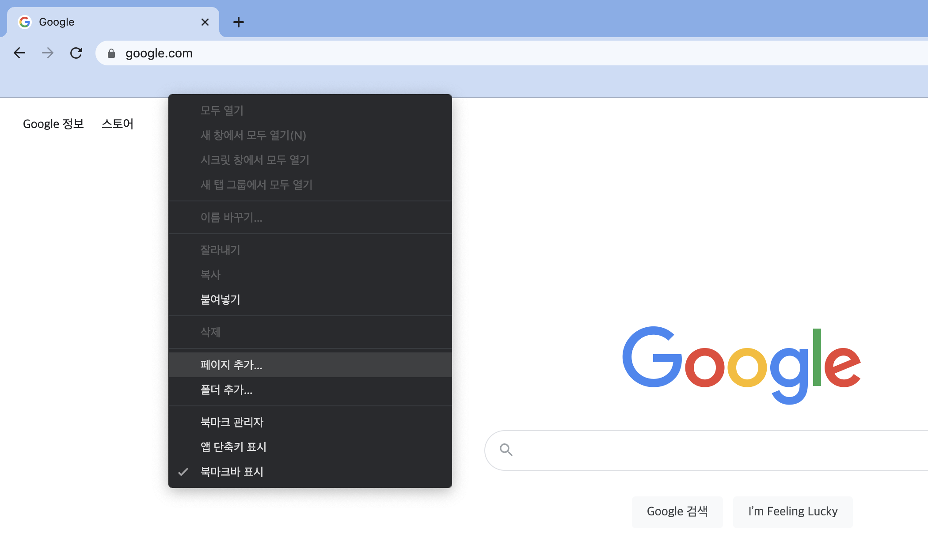Choose 페이지 추가... from menu
The width and height of the screenshot is (928, 560).
pos(310,365)
